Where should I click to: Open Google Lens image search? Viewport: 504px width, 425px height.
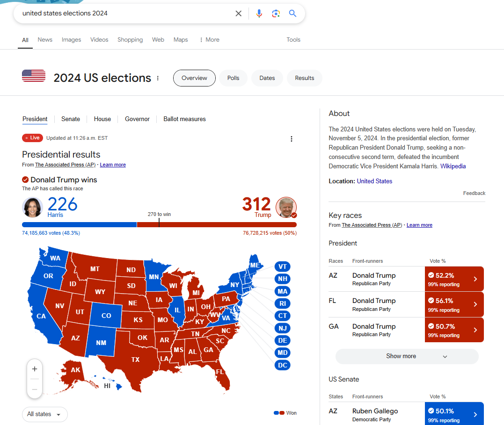click(276, 14)
